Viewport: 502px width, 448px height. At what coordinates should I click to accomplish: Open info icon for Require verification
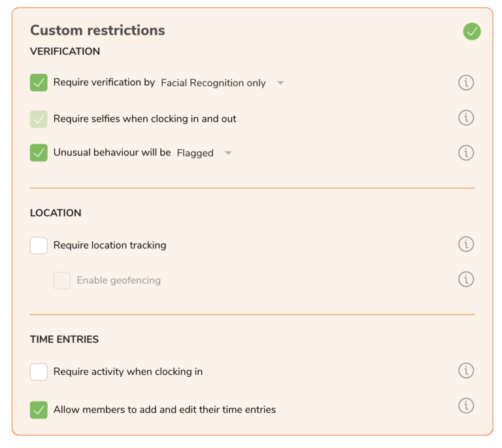pos(466,82)
